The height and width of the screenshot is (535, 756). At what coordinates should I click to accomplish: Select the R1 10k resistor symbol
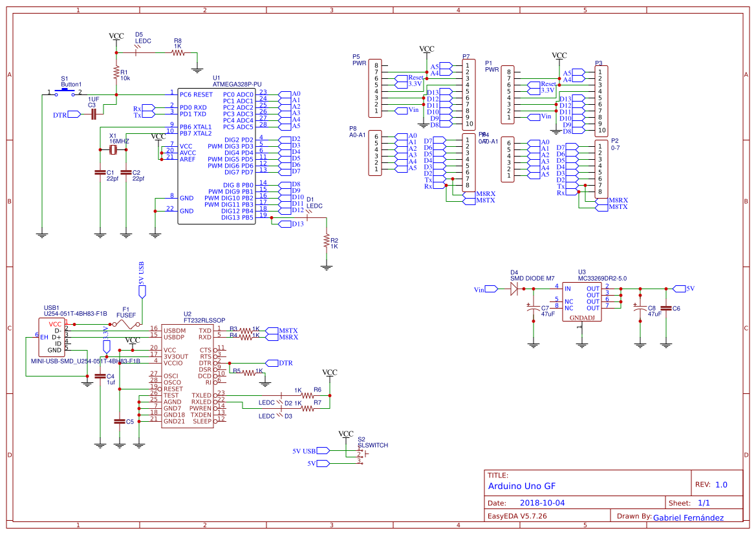pos(116,73)
